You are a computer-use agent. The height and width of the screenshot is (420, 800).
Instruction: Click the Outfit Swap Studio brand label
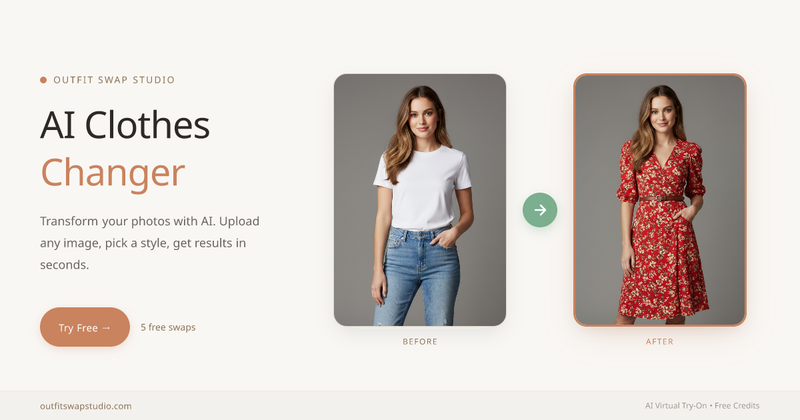(x=114, y=80)
